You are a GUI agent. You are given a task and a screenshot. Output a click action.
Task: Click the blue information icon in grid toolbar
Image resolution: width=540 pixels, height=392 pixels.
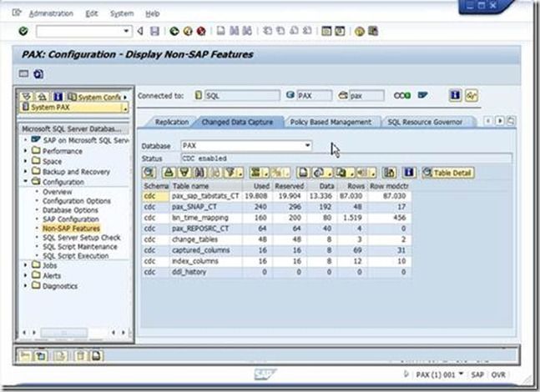point(409,173)
